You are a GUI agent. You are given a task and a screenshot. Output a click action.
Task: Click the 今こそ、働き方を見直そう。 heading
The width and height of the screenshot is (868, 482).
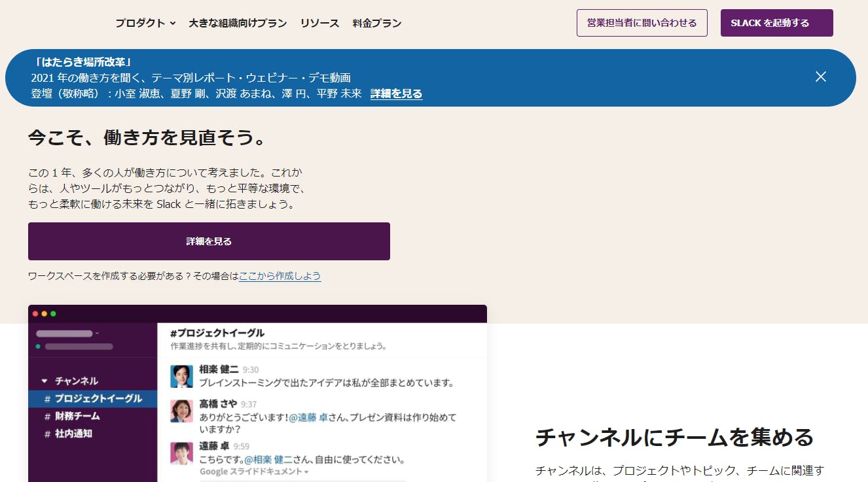click(x=148, y=138)
